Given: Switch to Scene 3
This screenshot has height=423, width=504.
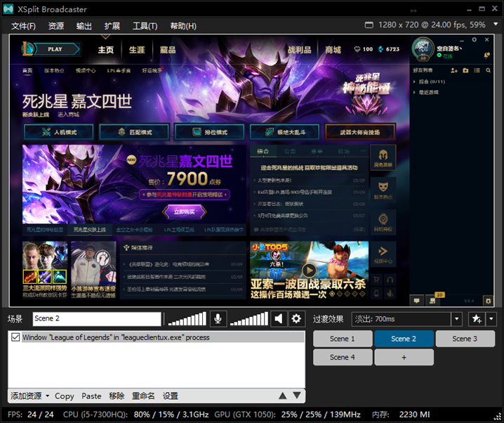Looking at the screenshot, I should click(465, 339).
